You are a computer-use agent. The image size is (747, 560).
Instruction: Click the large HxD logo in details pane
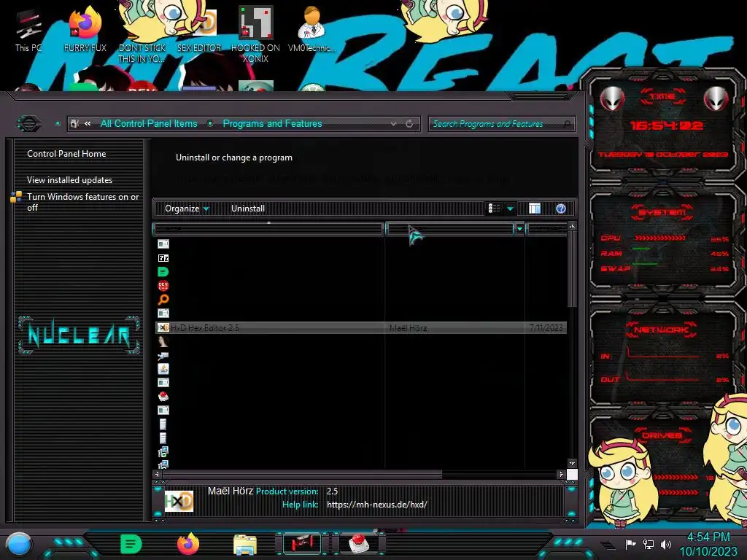tap(179, 501)
